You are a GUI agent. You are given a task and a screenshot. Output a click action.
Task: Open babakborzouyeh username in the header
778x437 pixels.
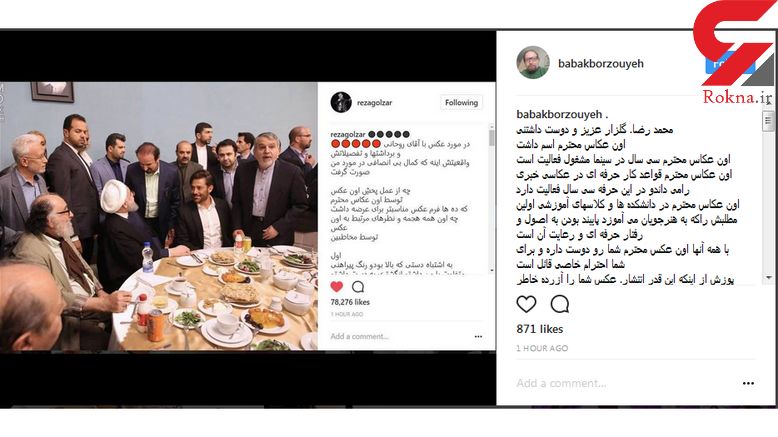601,63
